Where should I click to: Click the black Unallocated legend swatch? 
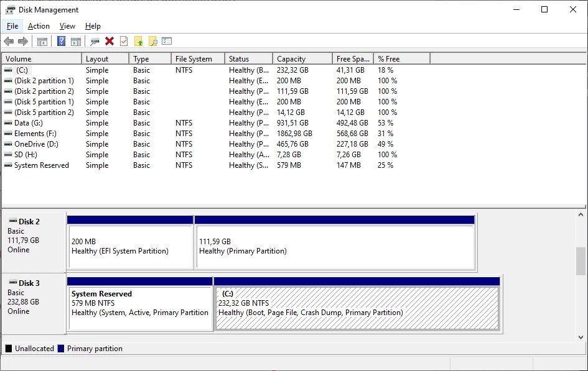[8, 349]
